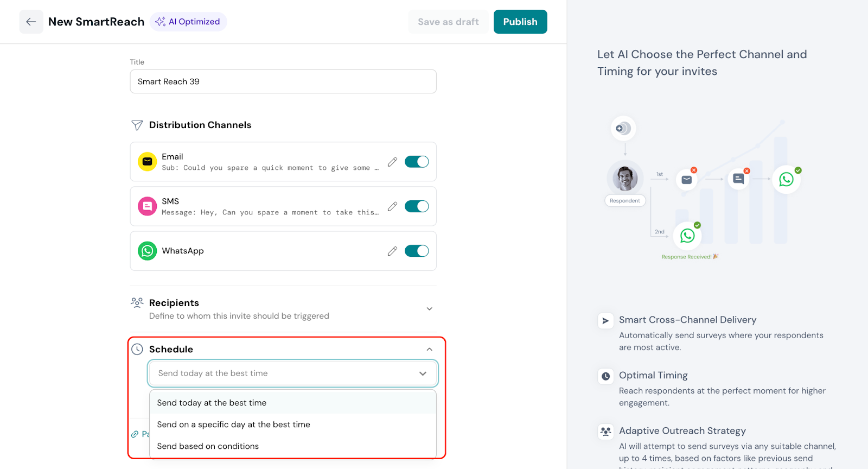Edit the Email channel with pencil icon
Screen dimensions: 868x469
(392, 162)
